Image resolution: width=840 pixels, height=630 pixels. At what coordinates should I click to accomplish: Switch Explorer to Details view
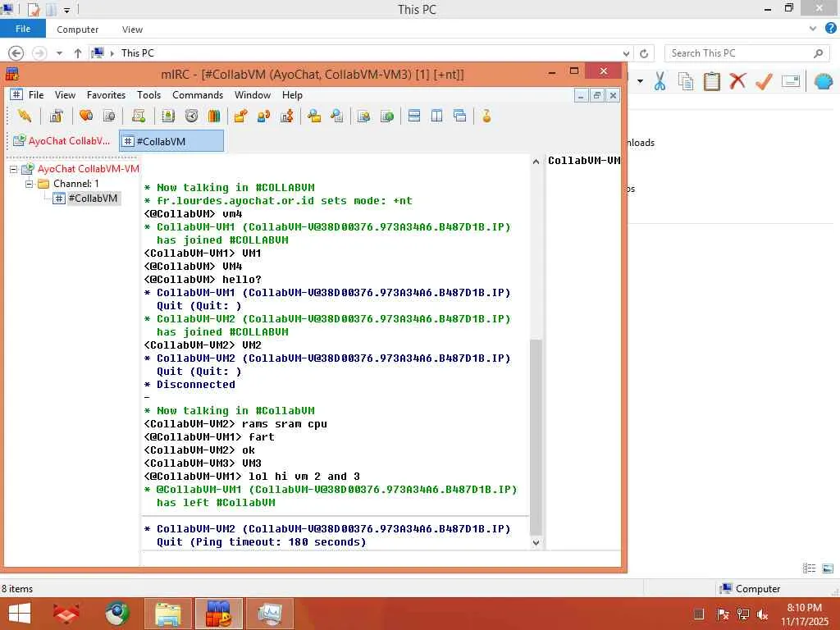point(809,568)
